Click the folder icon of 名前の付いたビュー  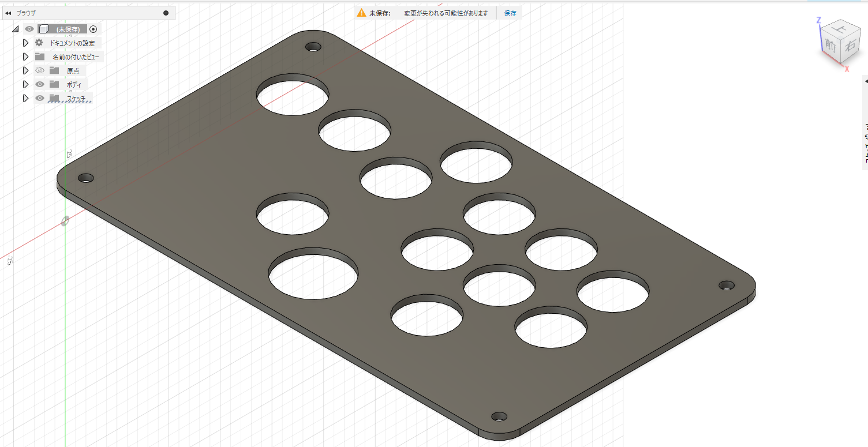[x=40, y=57]
